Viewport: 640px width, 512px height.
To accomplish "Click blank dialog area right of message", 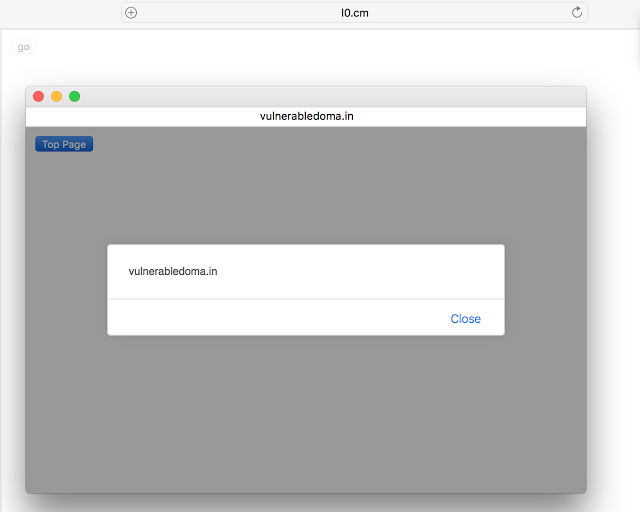I will click(x=359, y=272).
